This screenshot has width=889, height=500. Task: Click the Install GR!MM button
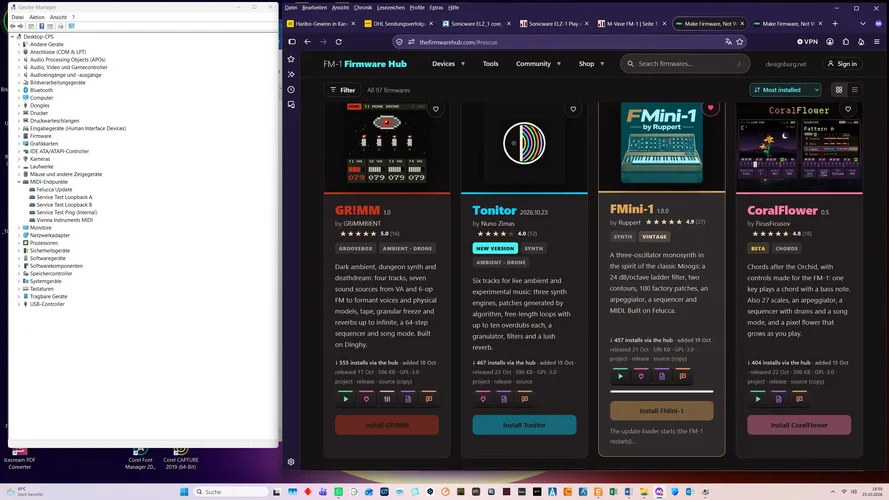point(387,425)
